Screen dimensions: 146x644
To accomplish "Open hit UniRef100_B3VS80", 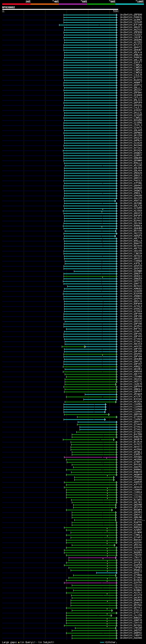I will coord(131,400).
